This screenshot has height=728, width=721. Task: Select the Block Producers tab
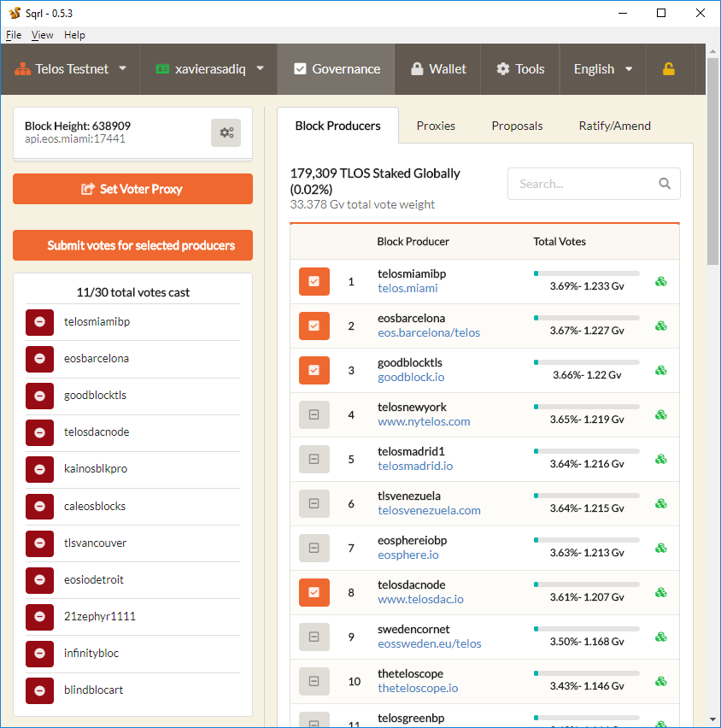click(x=338, y=126)
